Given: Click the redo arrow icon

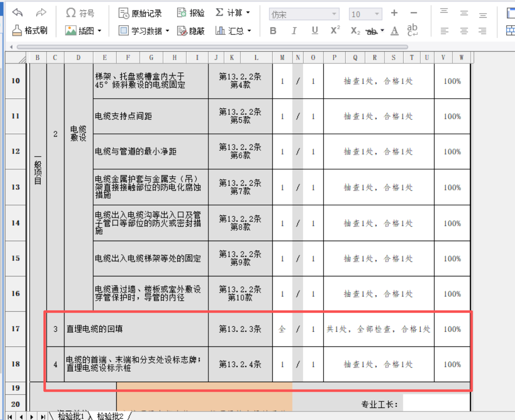Looking at the screenshot, I should 41,13.
